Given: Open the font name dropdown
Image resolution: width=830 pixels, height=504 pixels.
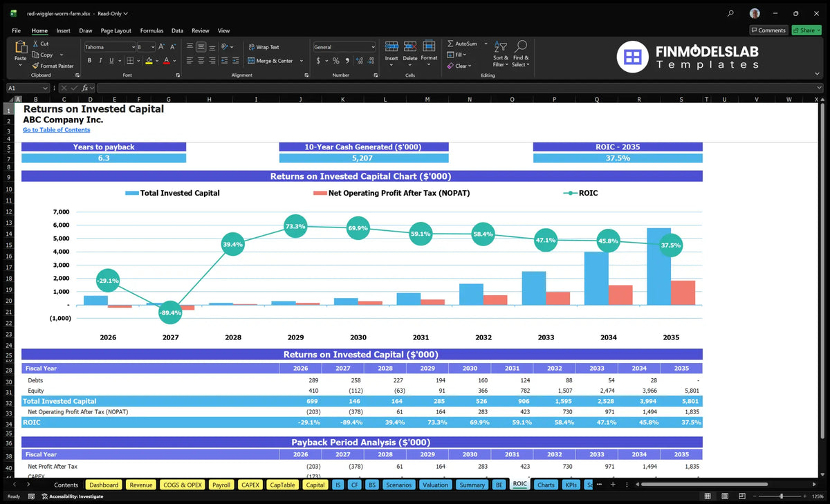Looking at the screenshot, I should tap(133, 47).
